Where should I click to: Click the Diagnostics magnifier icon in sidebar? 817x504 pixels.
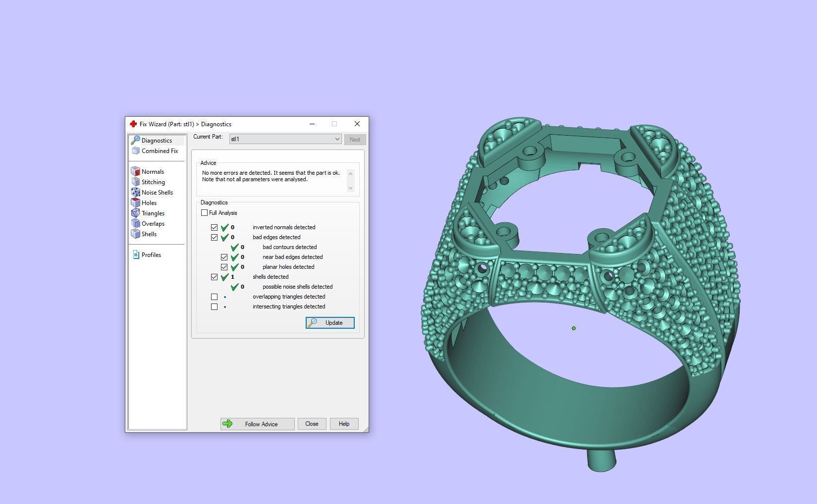pos(135,141)
